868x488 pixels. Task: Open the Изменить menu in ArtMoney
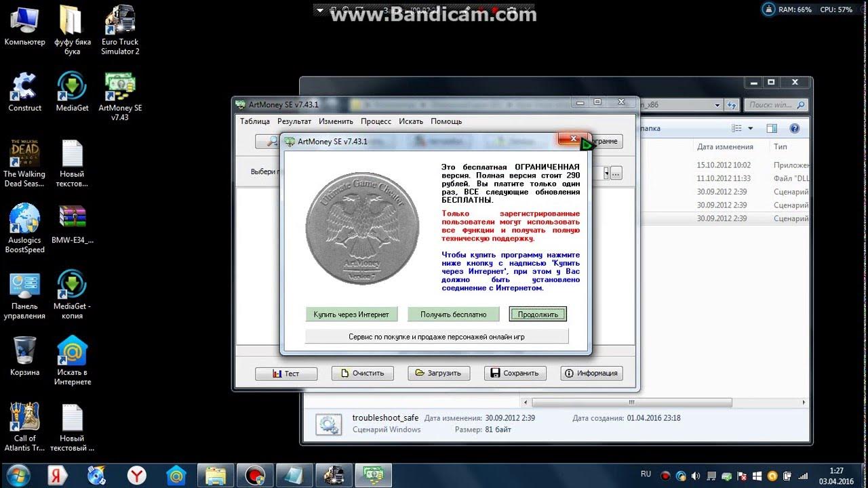(336, 121)
